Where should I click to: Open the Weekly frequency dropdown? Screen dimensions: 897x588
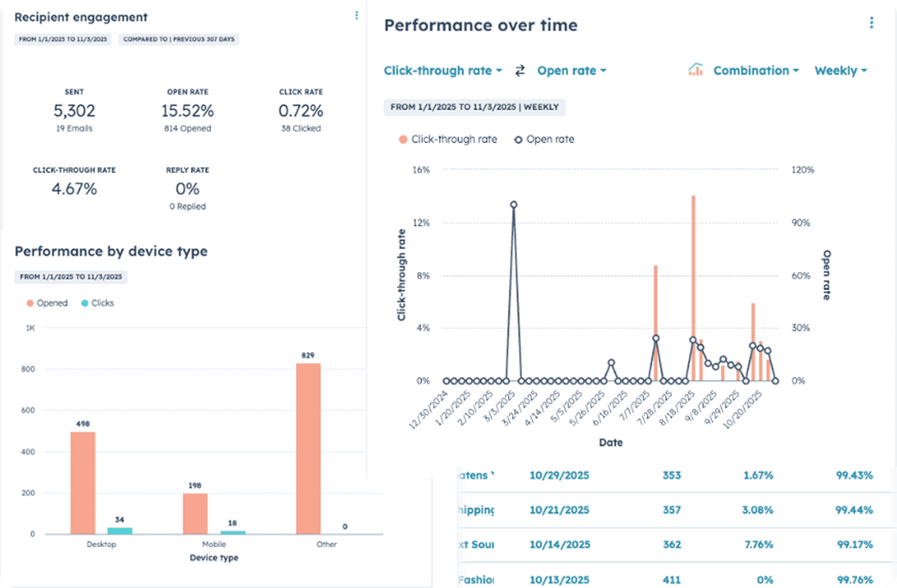coord(840,71)
